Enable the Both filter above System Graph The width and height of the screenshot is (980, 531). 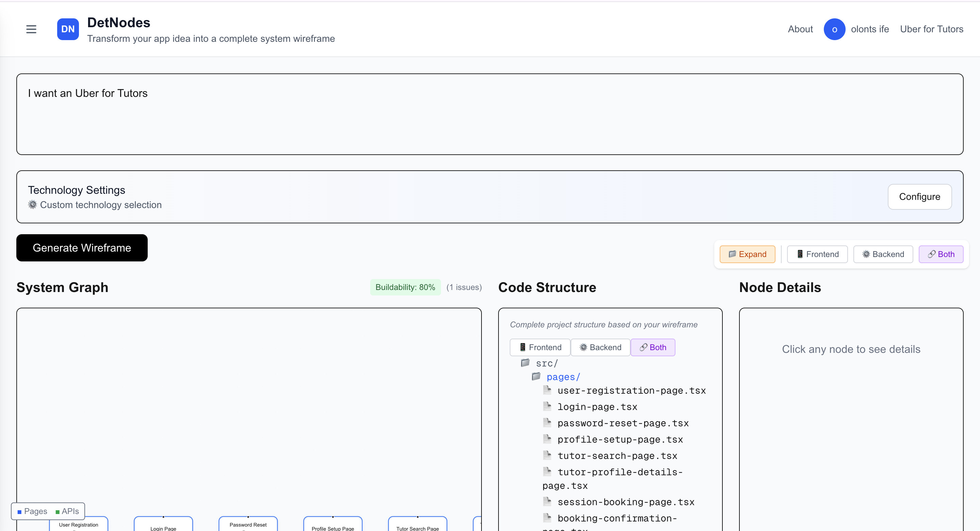pos(941,254)
